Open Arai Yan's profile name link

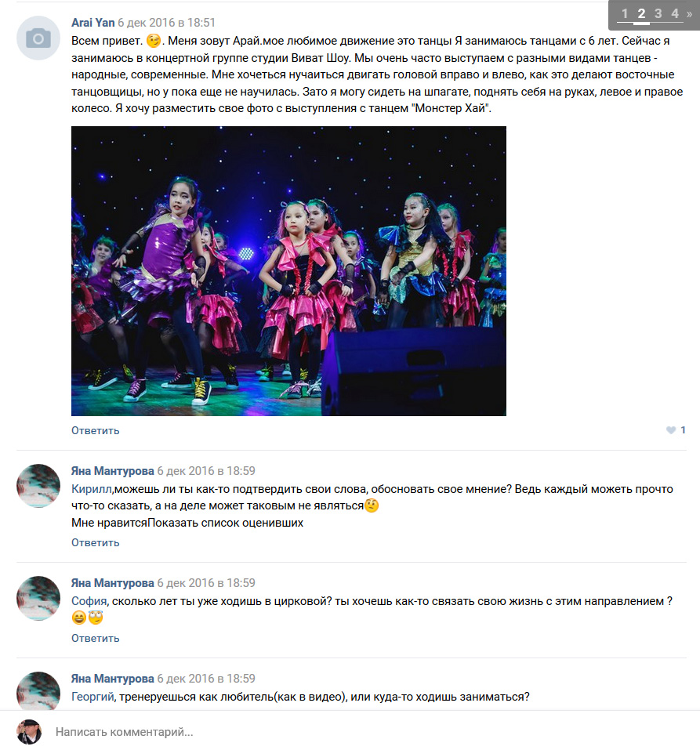[92, 23]
